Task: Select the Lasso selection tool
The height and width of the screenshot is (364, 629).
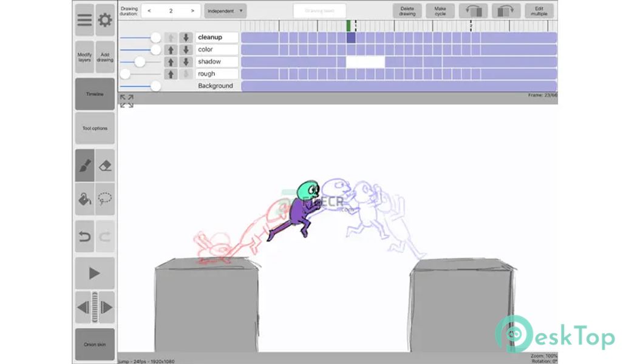Action: click(105, 199)
